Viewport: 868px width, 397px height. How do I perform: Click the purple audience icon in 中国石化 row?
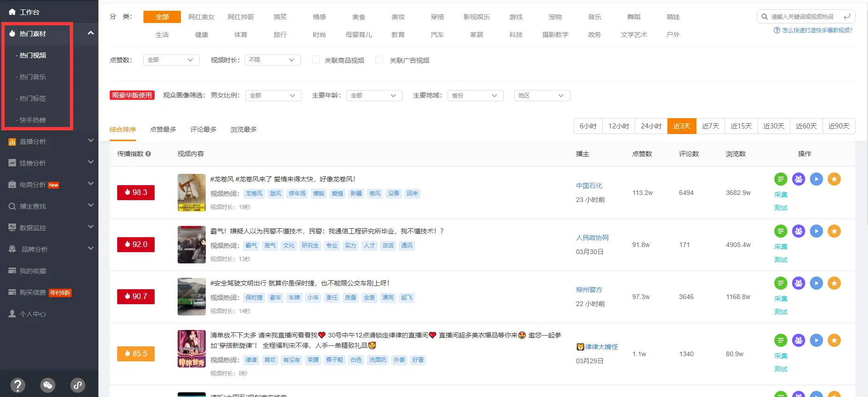(x=799, y=179)
